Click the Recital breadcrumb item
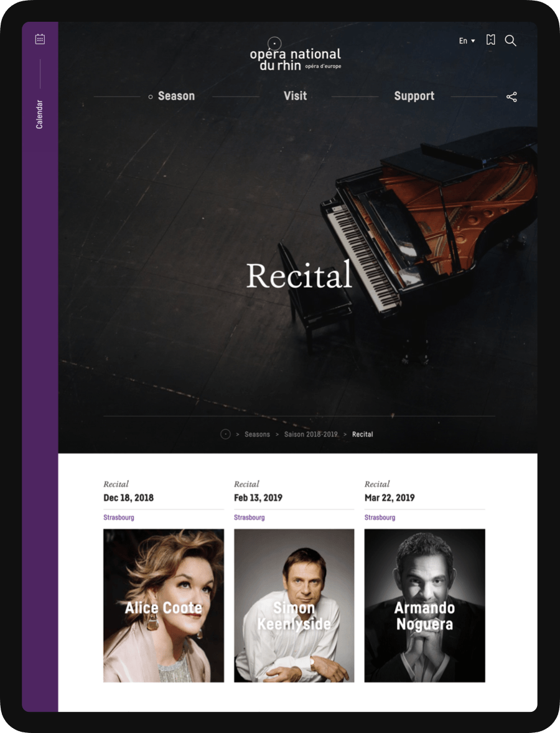The width and height of the screenshot is (560, 733). tap(362, 434)
